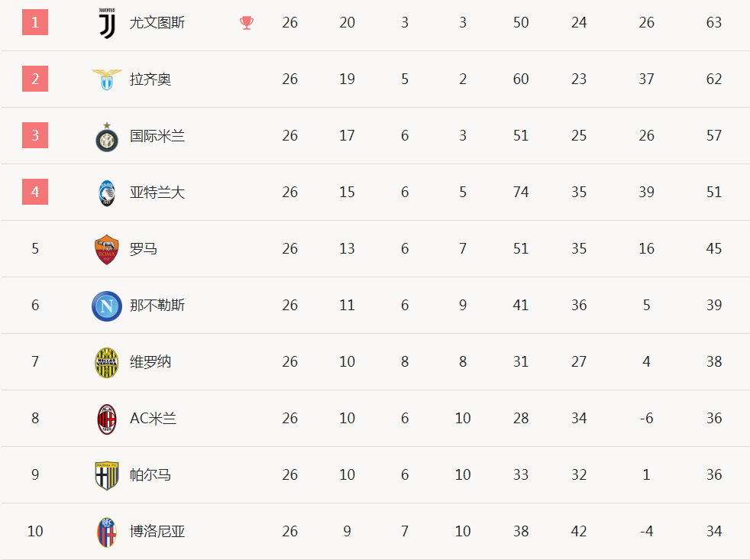Click the red rank 4 badge

point(35,192)
